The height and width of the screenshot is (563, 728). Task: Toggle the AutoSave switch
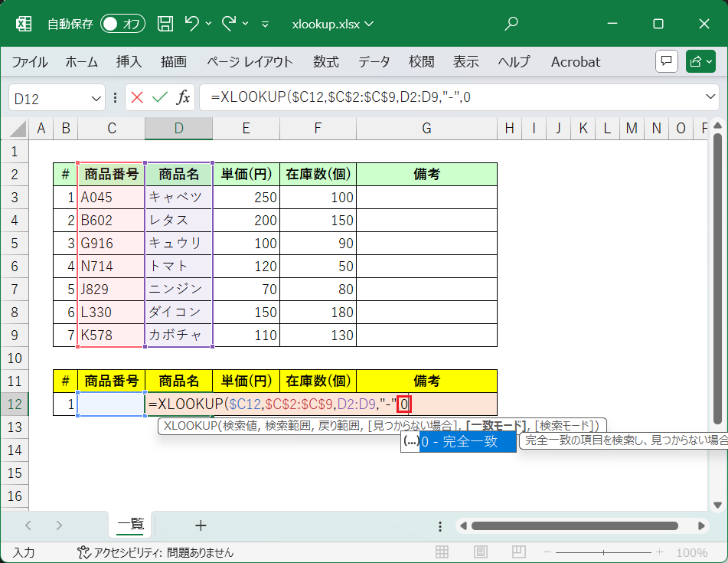[x=122, y=24]
